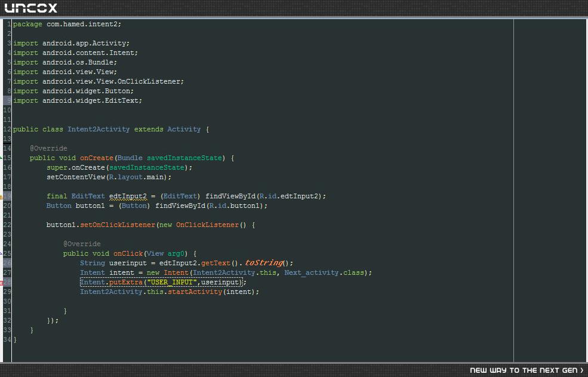
Task: Click the class name 'Intent2Activity' on line 12
Action: (x=98, y=129)
